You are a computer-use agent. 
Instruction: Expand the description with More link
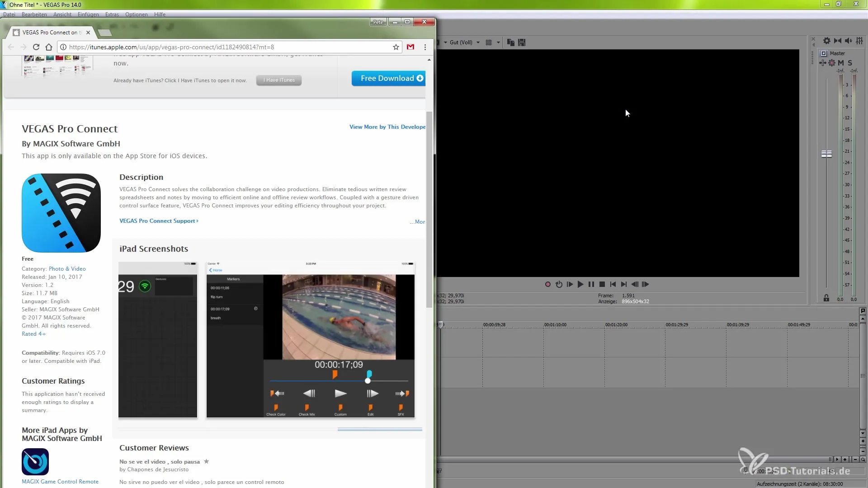(417, 222)
